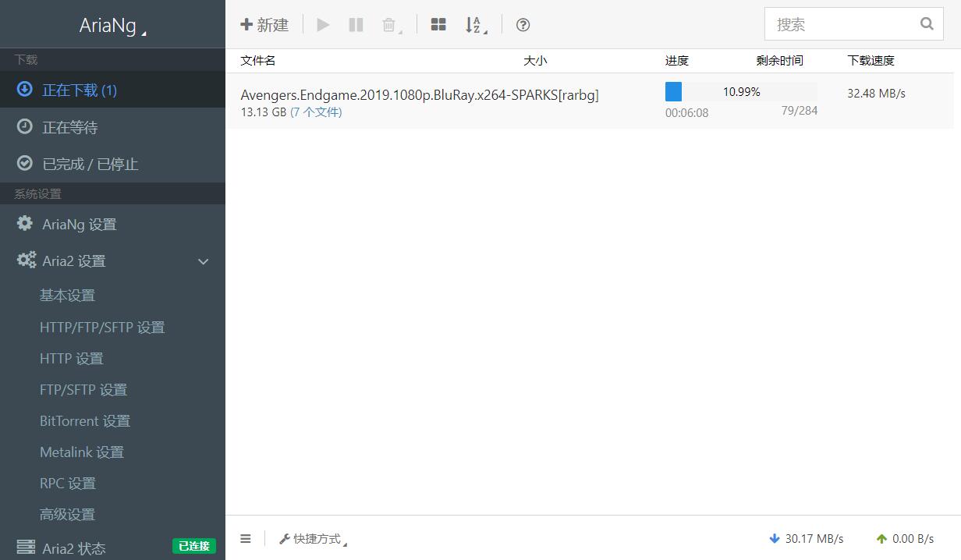Click the 32.48 MB/s task speed
The width and height of the screenshot is (961, 560).
[876, 93]
